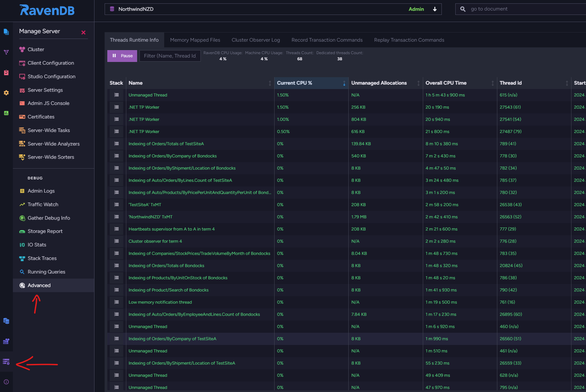This screenshot has height=392, width=586.
Task: Click CPU time 1 h 5 m 43 s 900 ms
Action: pos(445,95)
